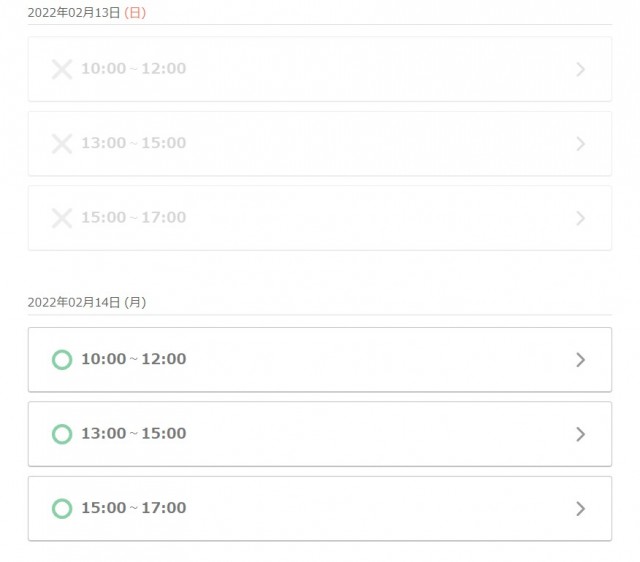640x562 pixels.
Task: Click the disabled arrow on Feb 13 13:00~15:00
Action: tap(580, 143)
